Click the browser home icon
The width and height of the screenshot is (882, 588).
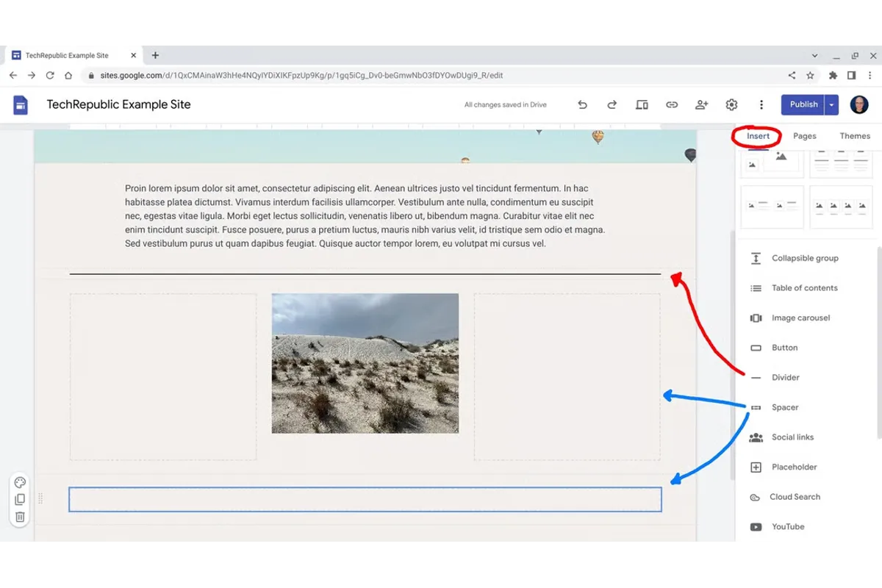pyautogui.click(x=68, y=75)
